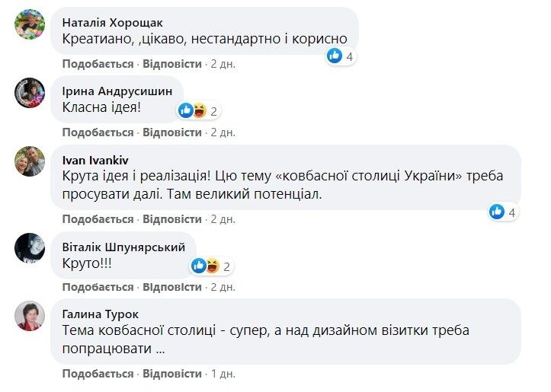551x392 pixels.
Task: Click the like reaction icon on Ivan Ivankiv's comment
Action: [x=497, y=212]
